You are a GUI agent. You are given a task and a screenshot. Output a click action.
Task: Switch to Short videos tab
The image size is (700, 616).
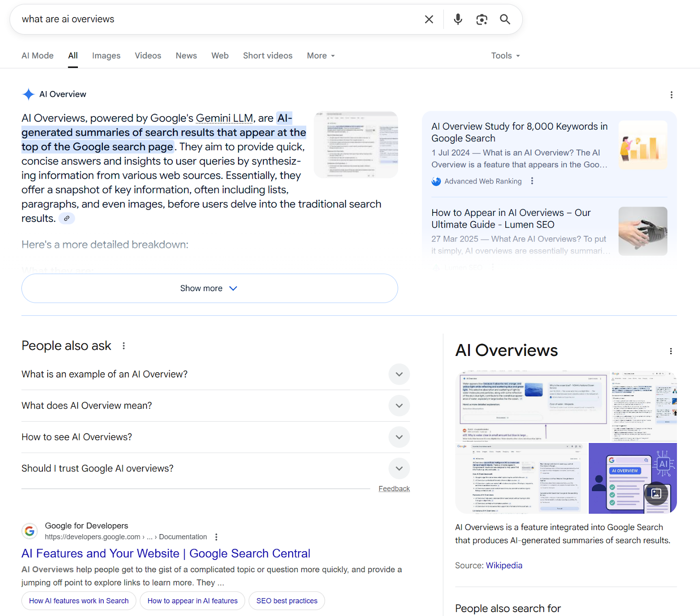(x=268, y=56)
